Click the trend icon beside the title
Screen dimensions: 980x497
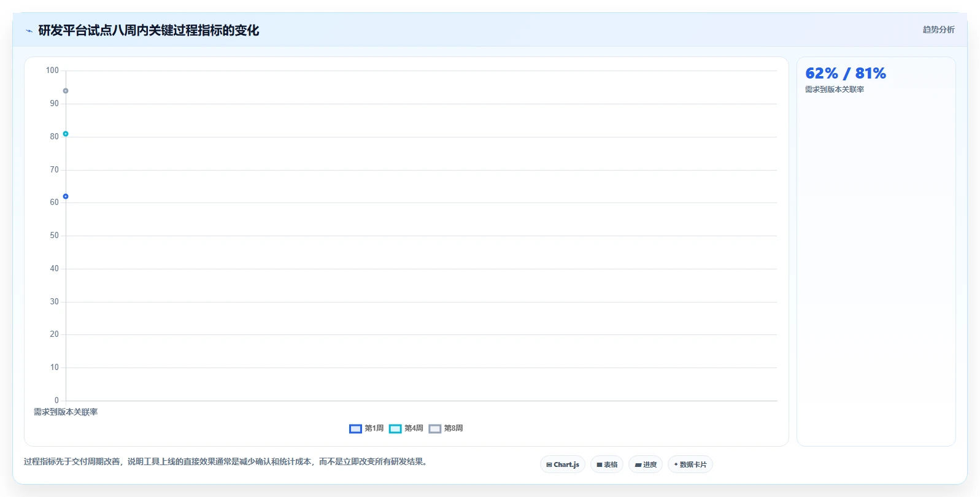29,31
